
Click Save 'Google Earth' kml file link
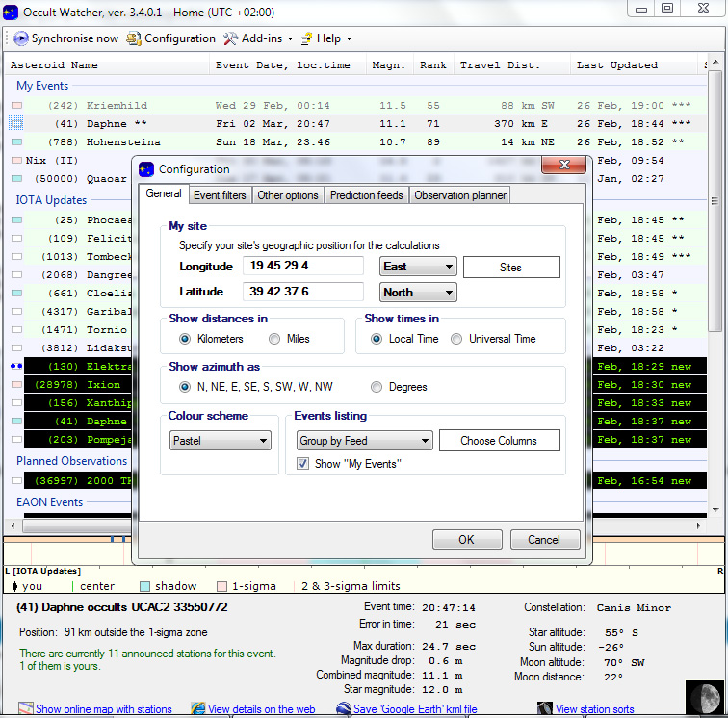pyautogui.click(x=415, y=709)
